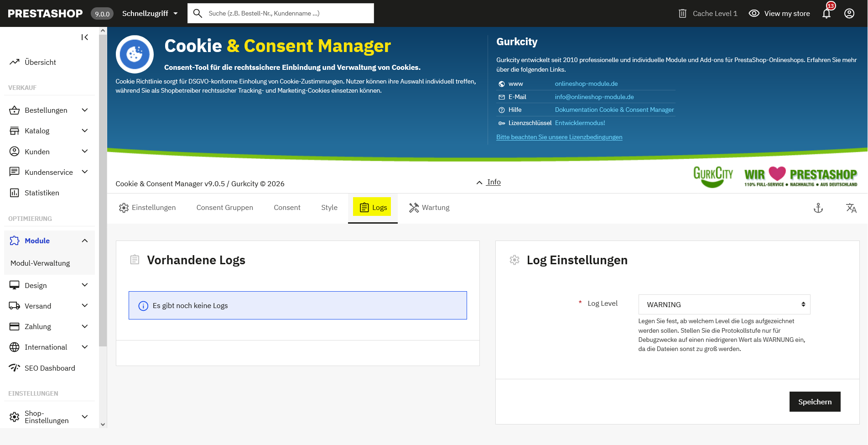Screen dimensions: 868x445
Task: Toggle the Info panel collapse
Action: tap(489, 182)
